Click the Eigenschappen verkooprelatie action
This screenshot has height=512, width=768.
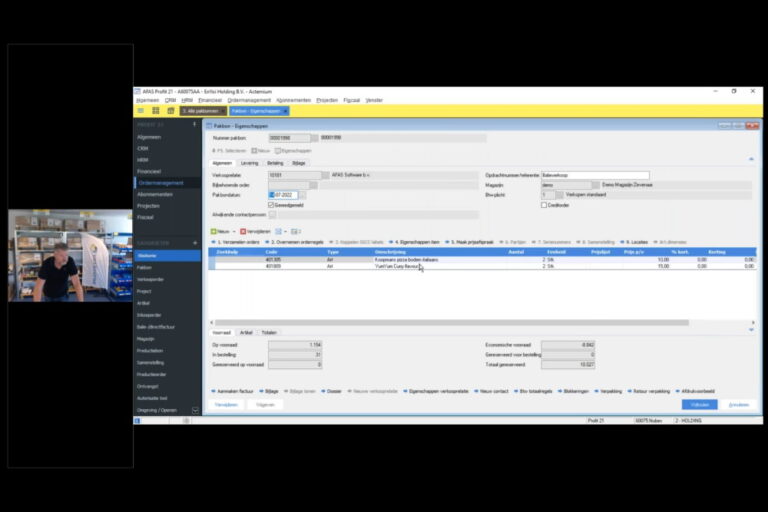click(x=436, y=391)
